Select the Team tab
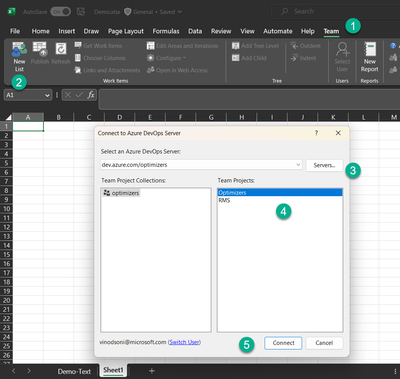The height and width of the screenshot is (379, 400). [x=331, y=31]
